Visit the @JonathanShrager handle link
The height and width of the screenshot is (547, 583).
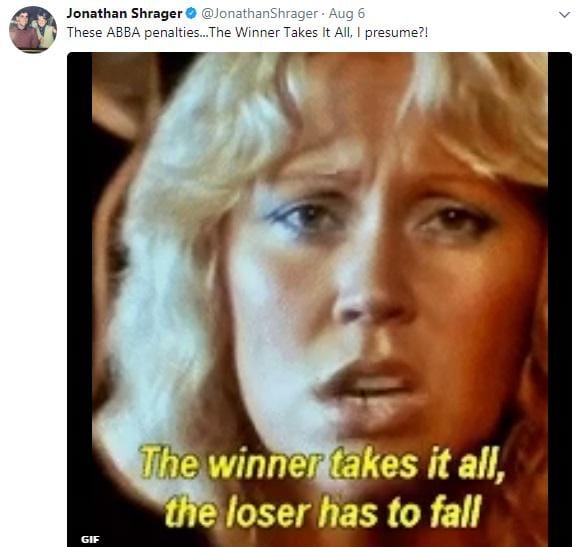click(260, 14)
